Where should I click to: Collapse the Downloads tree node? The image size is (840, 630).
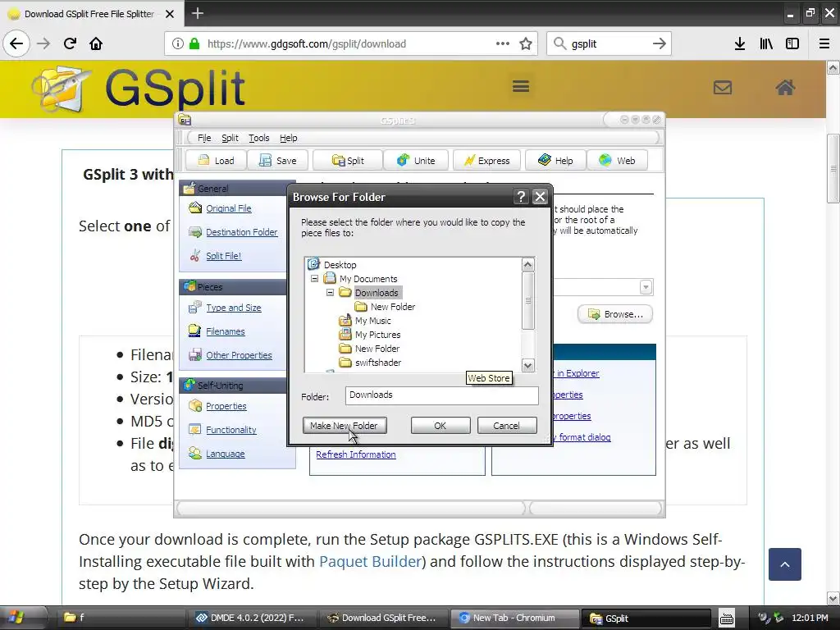[x=330, y=293]
